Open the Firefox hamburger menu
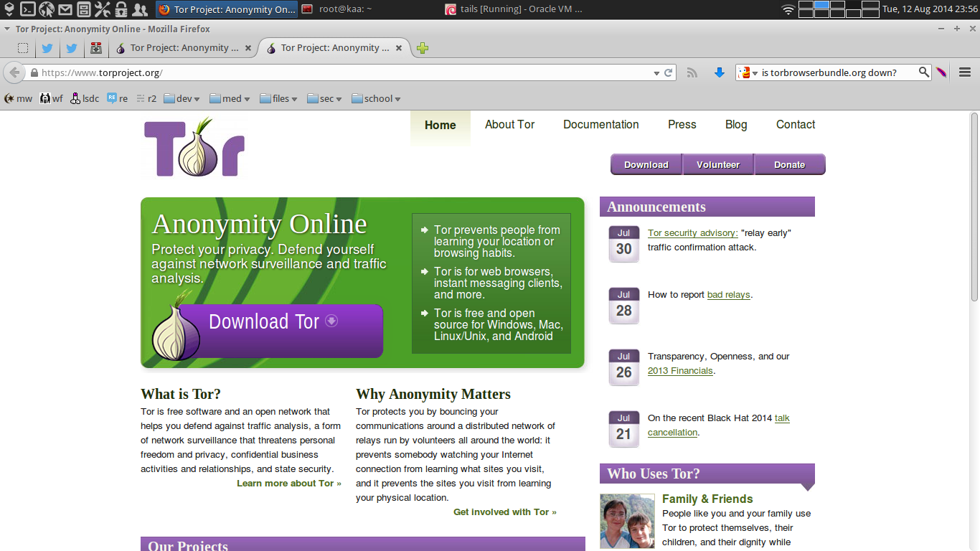Image resolution: width=980 pixels, height=551 pixels. click(965, 72)
